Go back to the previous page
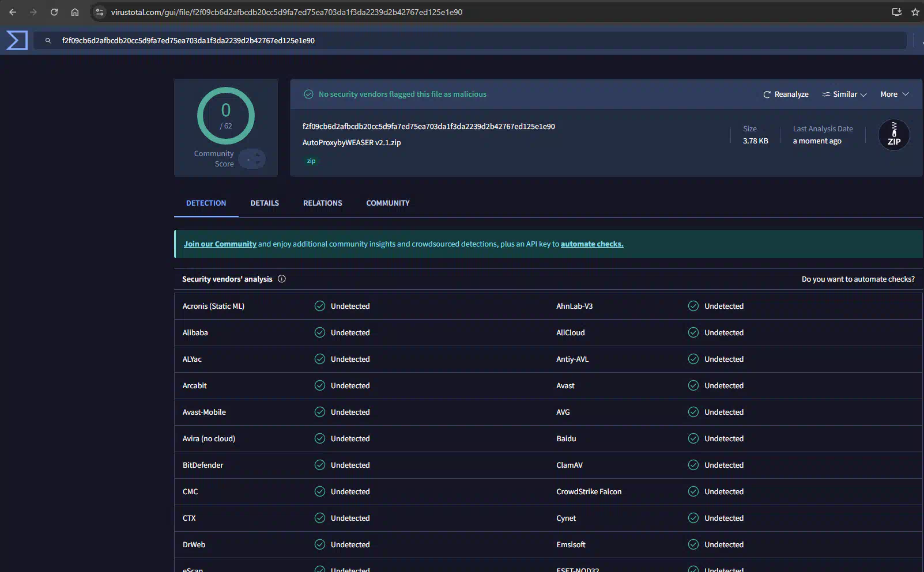Screen dimensions: 924x572 pos(13,12)
